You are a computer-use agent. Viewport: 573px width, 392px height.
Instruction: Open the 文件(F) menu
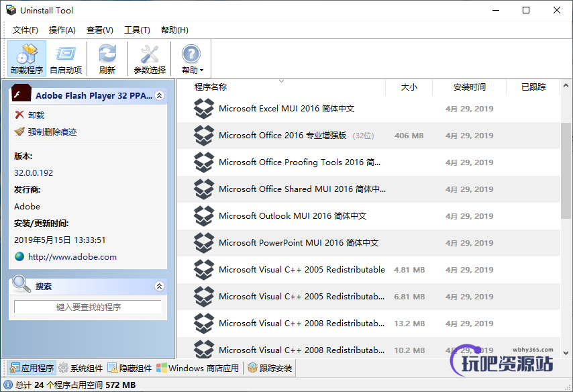[x=25, y=30]
